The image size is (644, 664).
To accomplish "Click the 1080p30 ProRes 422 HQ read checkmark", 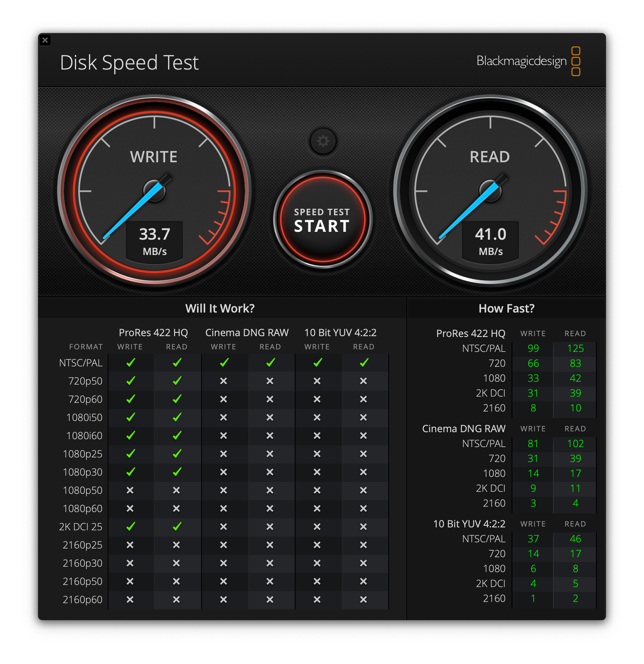I will pyautogui.click(x=177, y=472).
